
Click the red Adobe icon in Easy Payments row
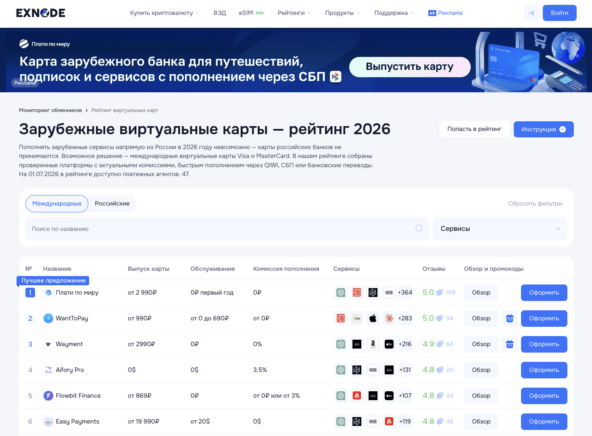389,421
